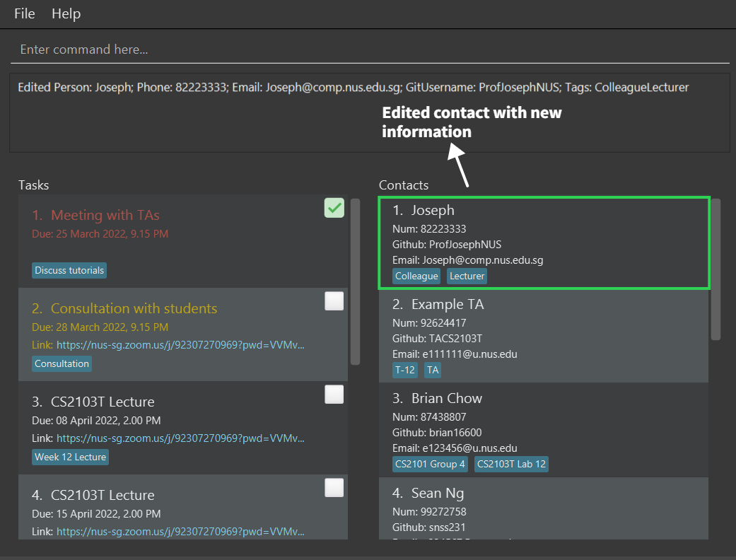Select the CS2101 Group 4 tag
736x560 pixels.
tap(430, 465)
